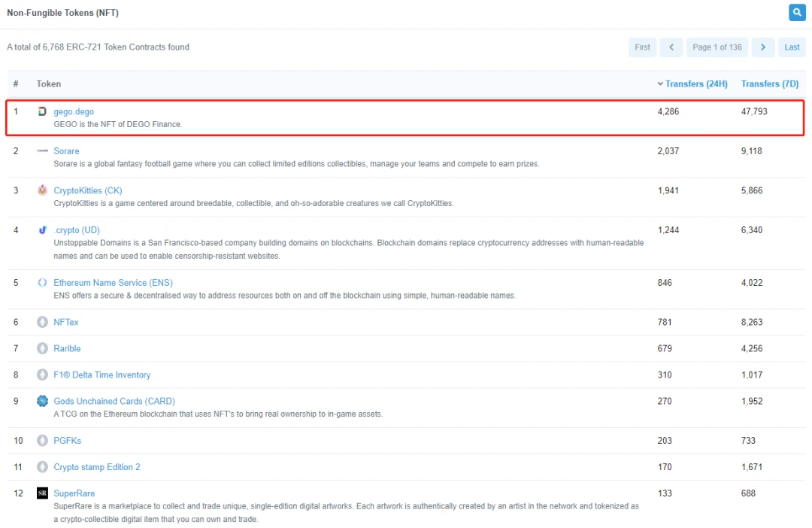Click the 24H transfers value 310
This screenshot has height=528, width=812.
coord(665,375)
